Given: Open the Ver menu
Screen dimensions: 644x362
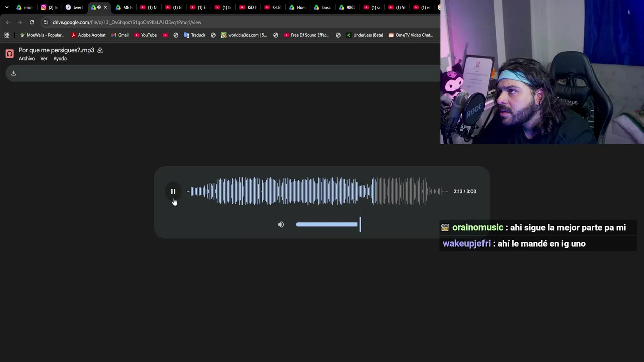Looking at the screenshot, I should coord(44,59).
